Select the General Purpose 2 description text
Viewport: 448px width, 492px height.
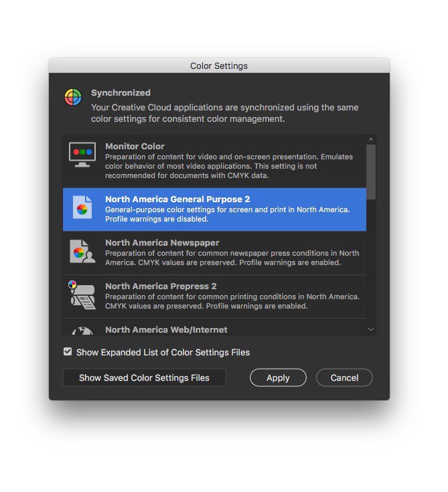[x=227, y=214]
